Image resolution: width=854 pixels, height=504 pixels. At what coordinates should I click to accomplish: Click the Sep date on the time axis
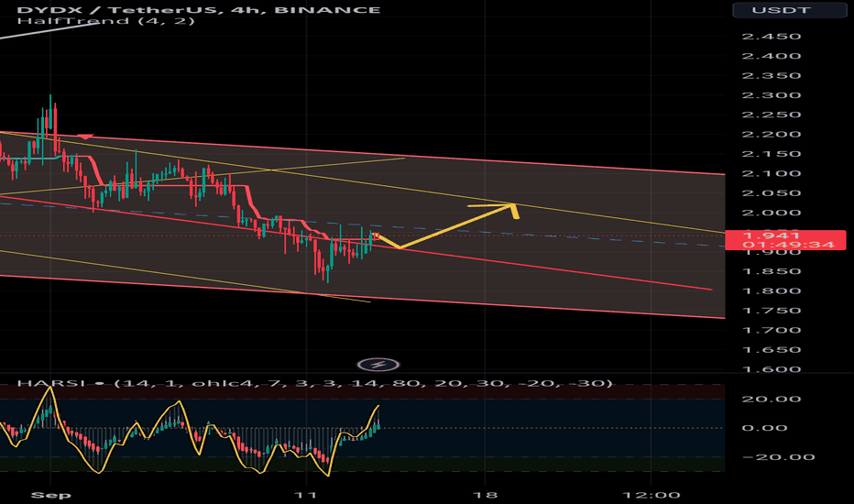50,495
